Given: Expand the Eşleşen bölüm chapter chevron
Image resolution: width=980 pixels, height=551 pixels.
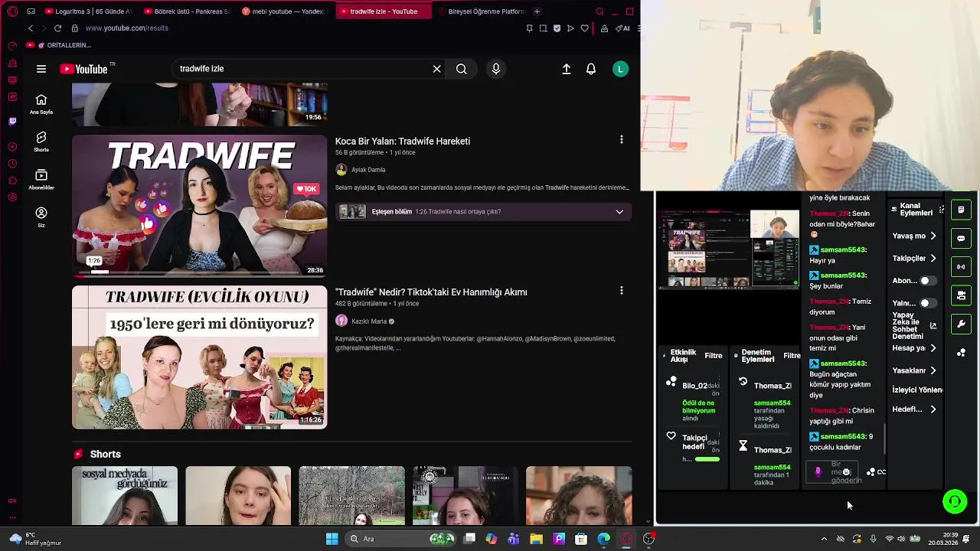Looking at the screenshot, I should [619, 212].
